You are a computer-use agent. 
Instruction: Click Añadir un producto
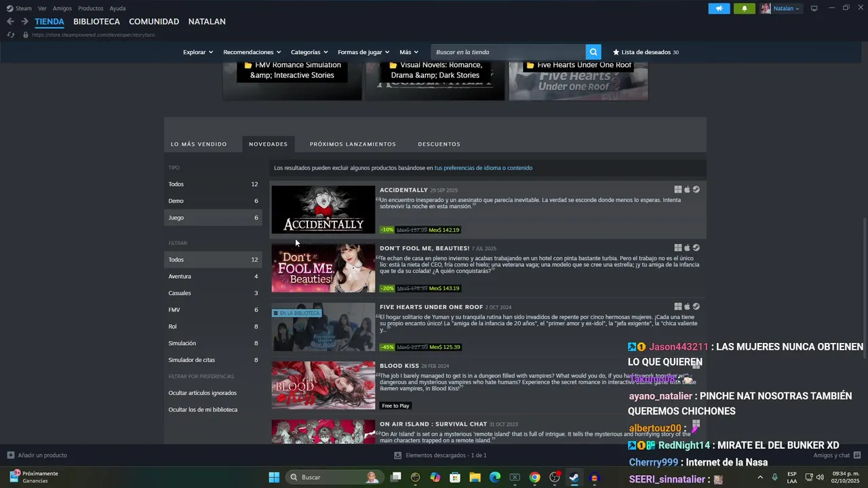37,455
